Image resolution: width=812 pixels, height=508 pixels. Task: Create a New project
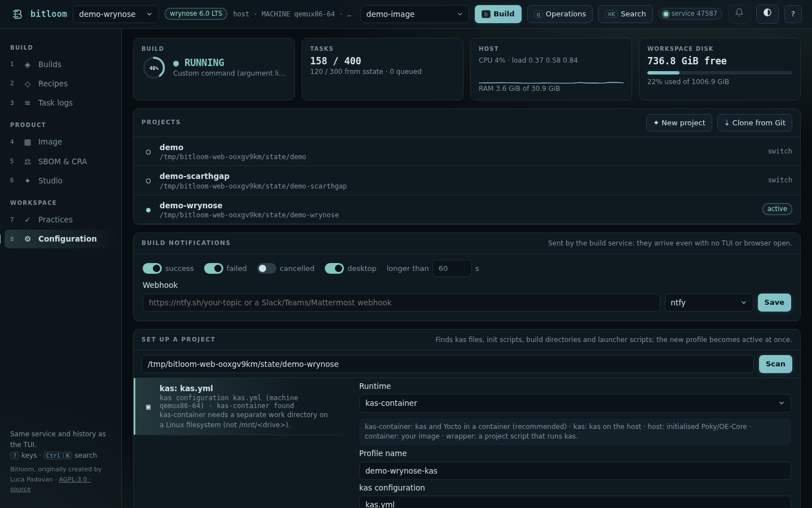pos(679,123)
